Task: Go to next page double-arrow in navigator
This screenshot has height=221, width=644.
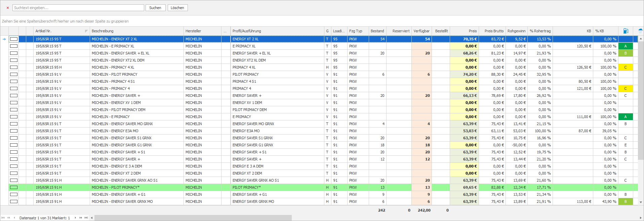Action: click(x=81, y=218)
